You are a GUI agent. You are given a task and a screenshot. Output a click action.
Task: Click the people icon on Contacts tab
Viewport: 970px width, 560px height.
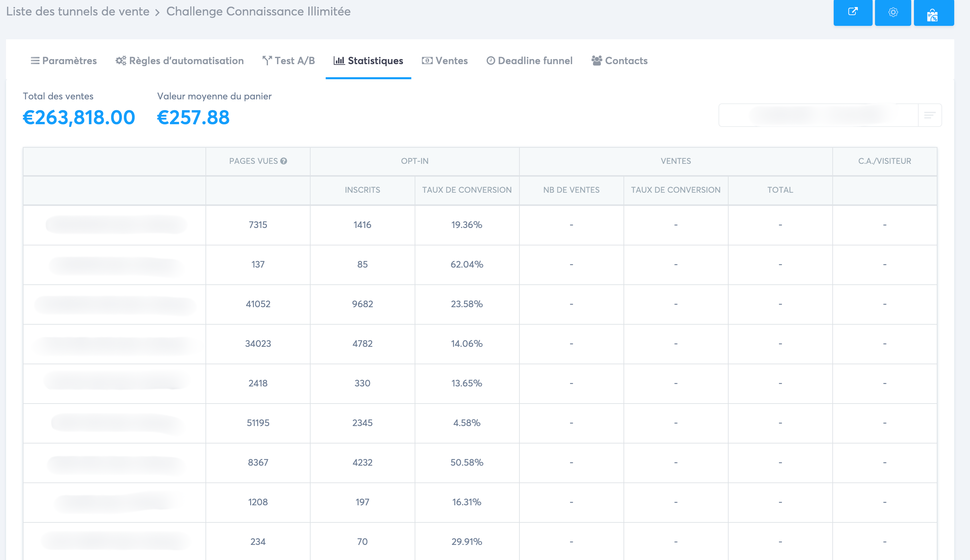click(x=597, y=60)
